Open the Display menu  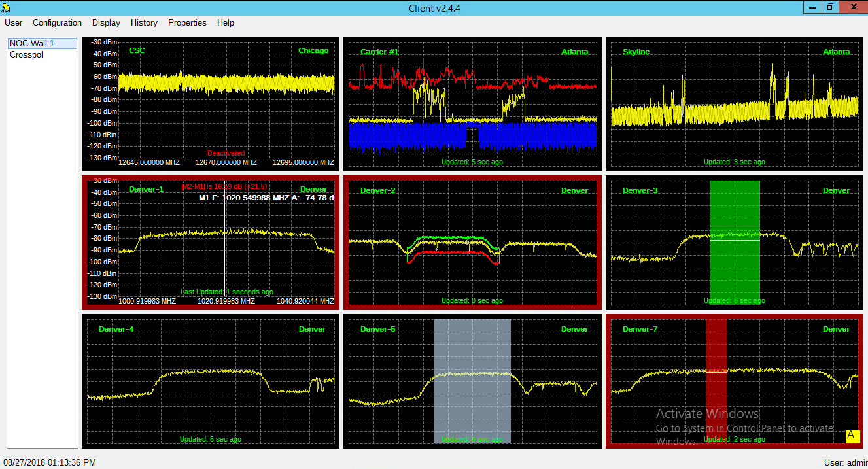(106, 22)
